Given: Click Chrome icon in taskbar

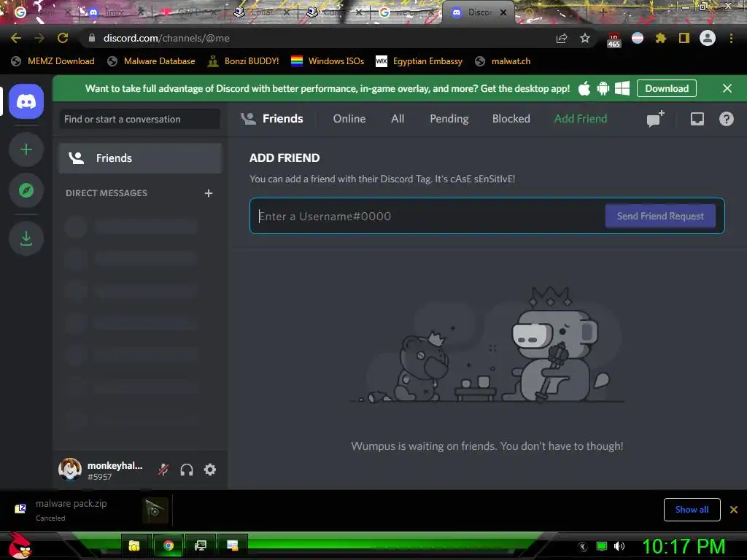Looking at the screenshot, I should (x=169, y=545).
